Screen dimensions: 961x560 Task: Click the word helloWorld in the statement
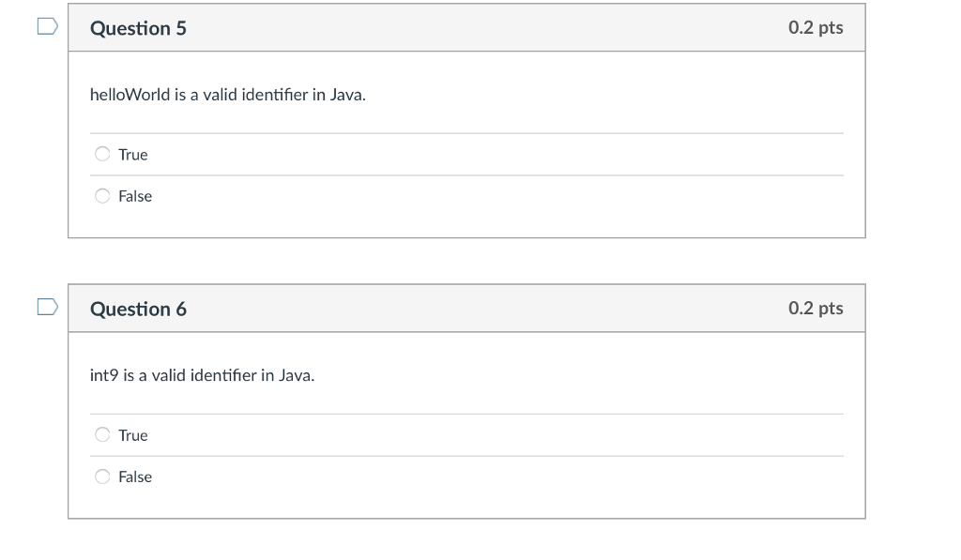(130, 95)
